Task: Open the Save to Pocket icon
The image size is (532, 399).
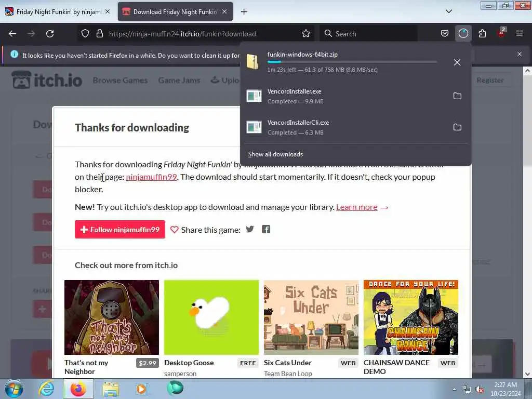Action: click(445, 34)
